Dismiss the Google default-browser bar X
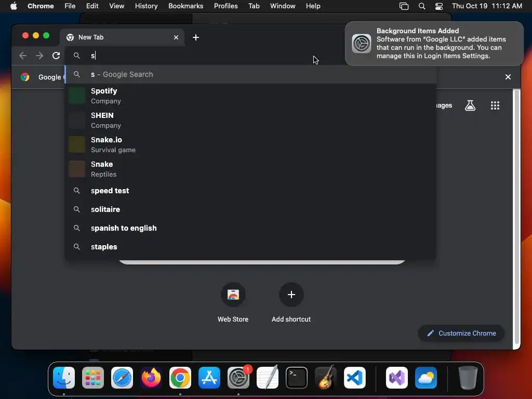 508,77
